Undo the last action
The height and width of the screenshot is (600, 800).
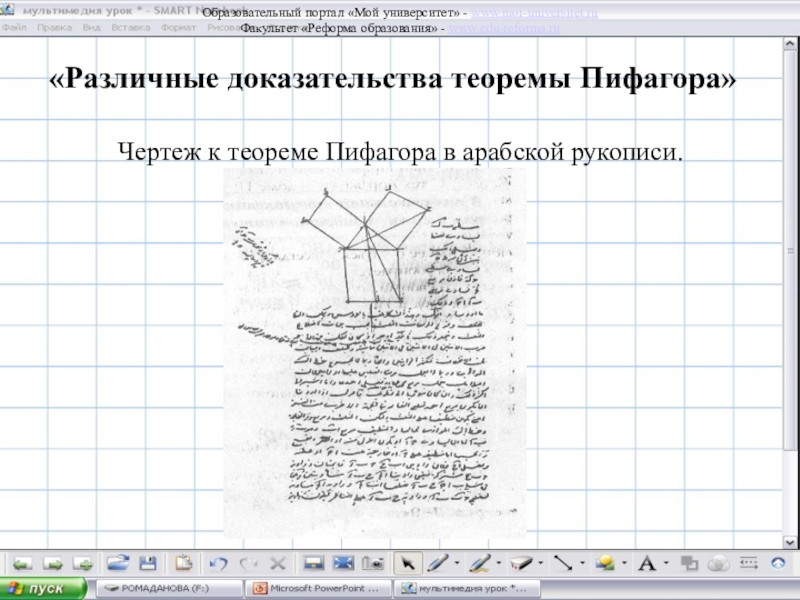[x=219, y=563]
